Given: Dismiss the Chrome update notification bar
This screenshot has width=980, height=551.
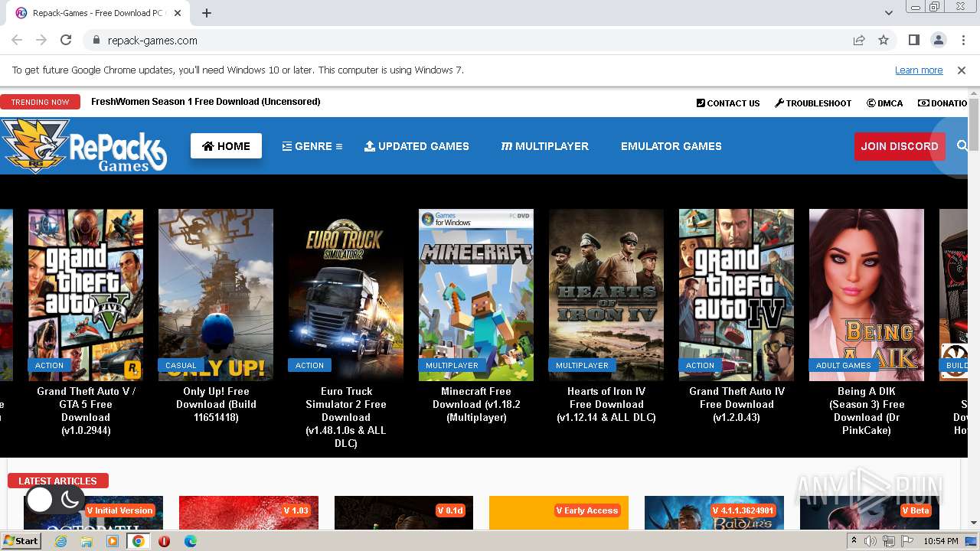Looking at the screenshot, I should 962,70.
